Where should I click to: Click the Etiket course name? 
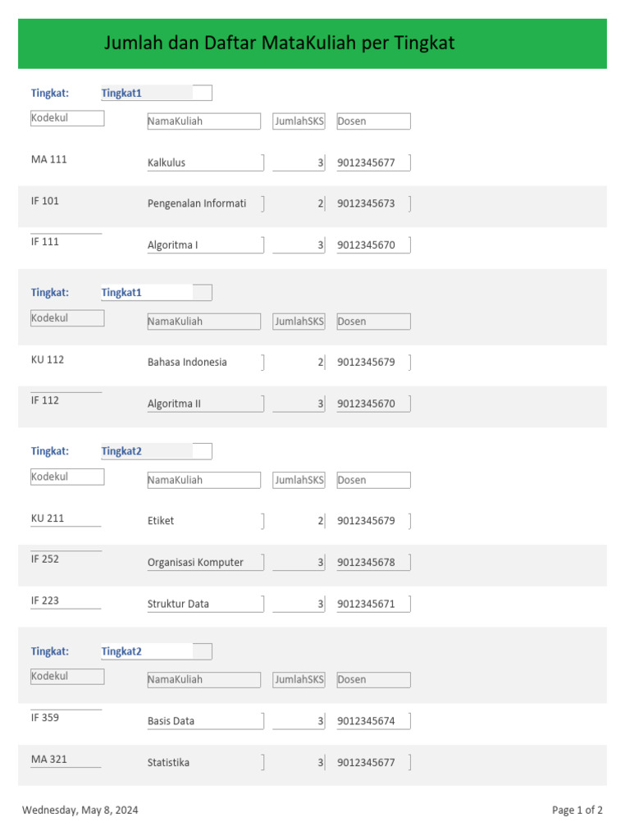[205, 521]
